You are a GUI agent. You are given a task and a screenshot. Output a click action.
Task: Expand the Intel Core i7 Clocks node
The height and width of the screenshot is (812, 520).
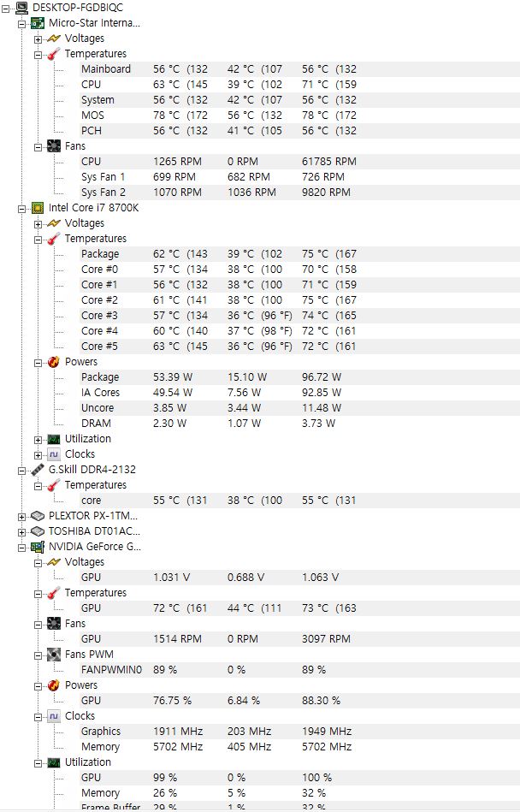(x=38, y=454)
